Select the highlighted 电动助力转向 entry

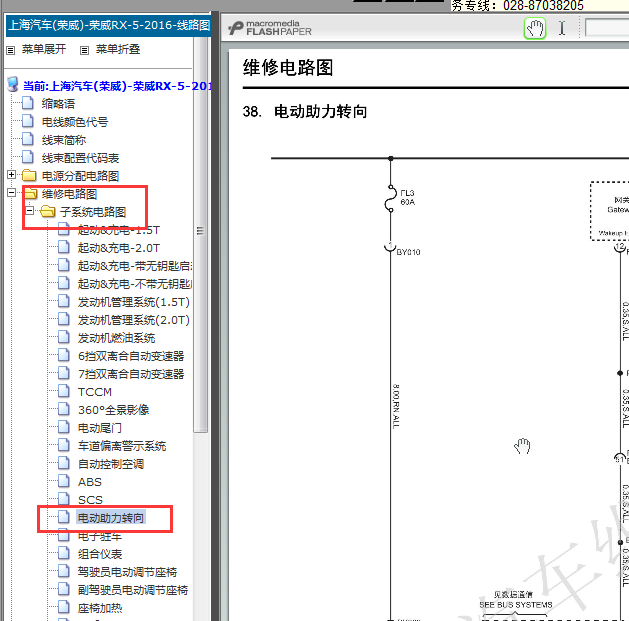(111, 518)
